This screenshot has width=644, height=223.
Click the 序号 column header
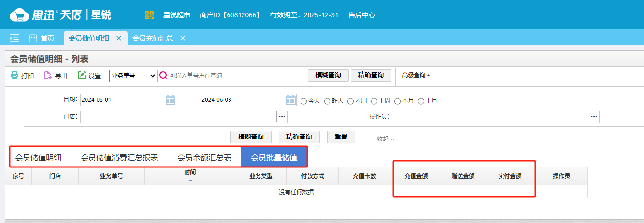(x=18, y=176)
